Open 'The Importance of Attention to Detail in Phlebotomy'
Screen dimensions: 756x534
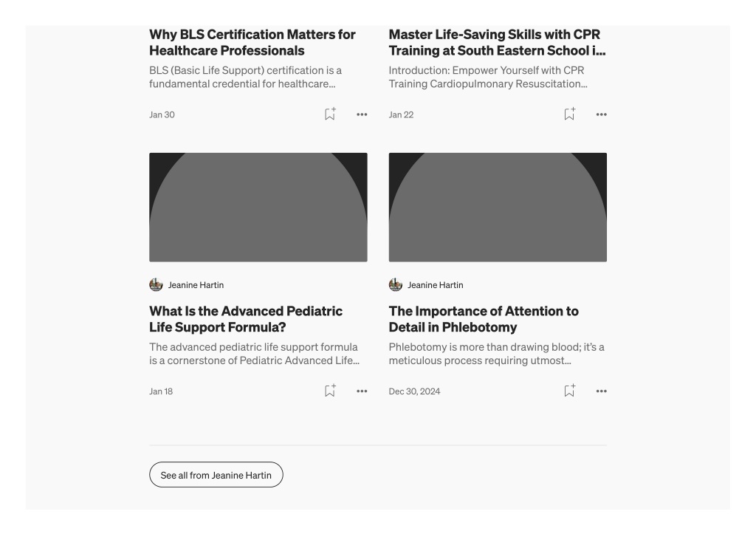pyautogui.click(x=484, y=319)
